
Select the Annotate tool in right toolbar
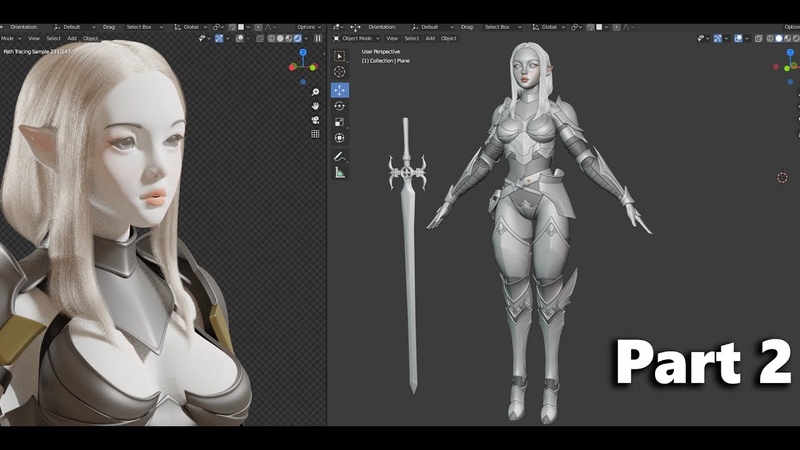pos(339,157)
